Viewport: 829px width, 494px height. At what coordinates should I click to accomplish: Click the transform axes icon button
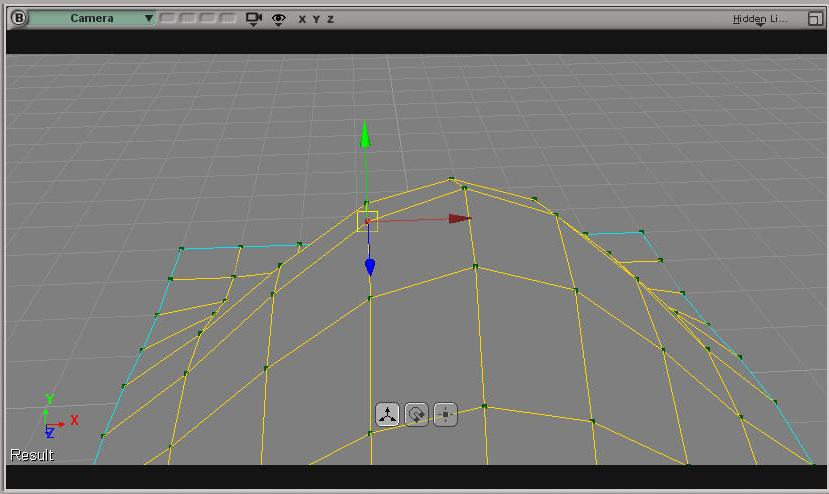click(x=388, y=414)
